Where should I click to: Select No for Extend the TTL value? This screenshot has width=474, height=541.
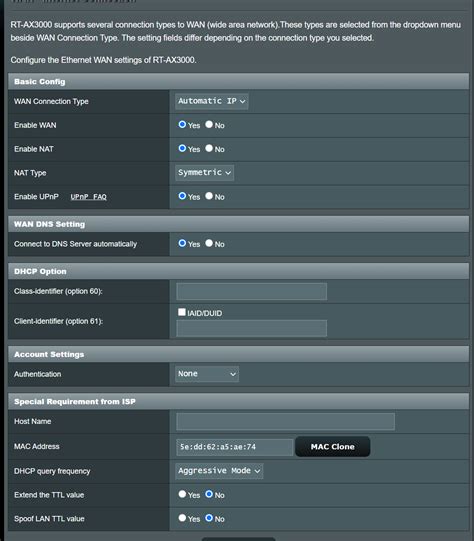(209, 494)
